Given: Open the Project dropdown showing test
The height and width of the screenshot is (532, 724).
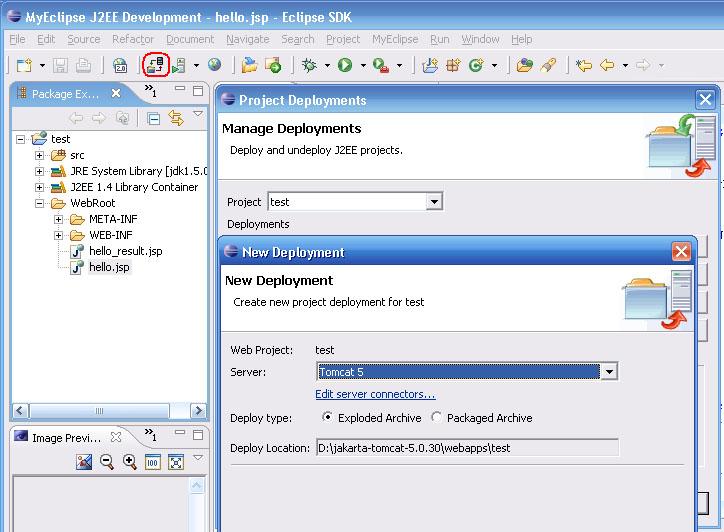Looking at the screenshot, I should click(x=433, y=202).
